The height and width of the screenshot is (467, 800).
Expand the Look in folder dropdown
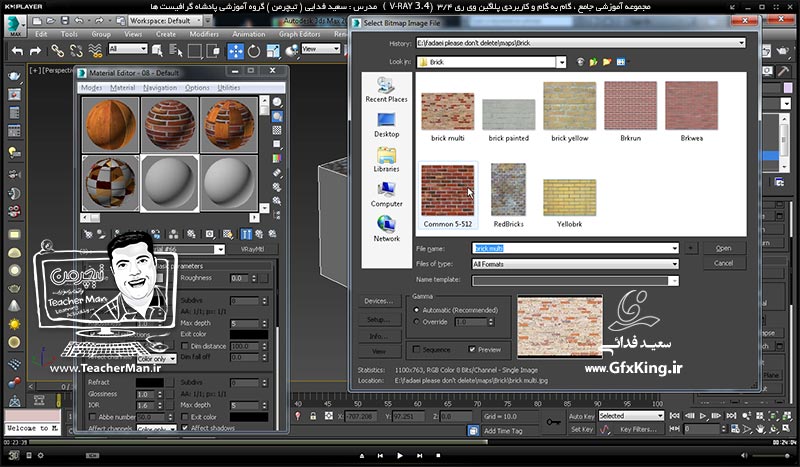point(561,62)
